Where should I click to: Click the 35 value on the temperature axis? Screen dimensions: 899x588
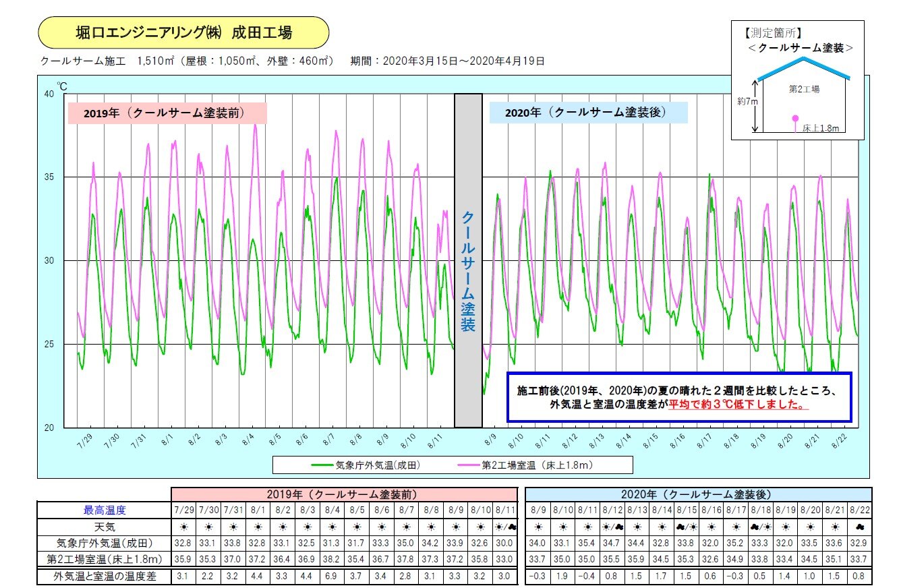(49, 177)
